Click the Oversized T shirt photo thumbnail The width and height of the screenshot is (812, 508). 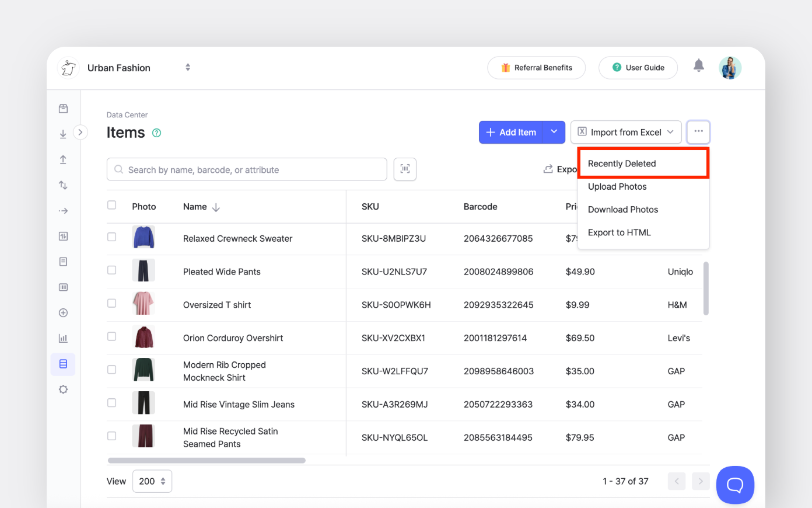(x=143, y=304)
